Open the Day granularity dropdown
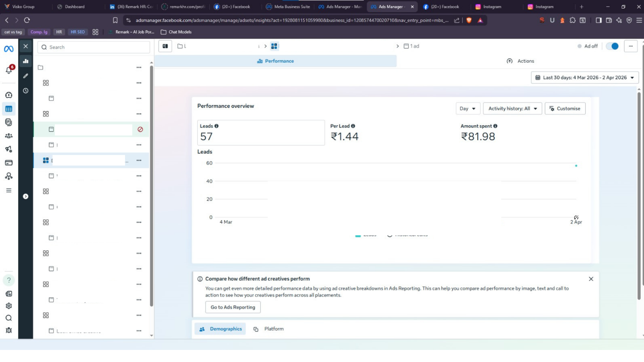The width and height of the screenshot is (644, 362). click(468, 109)
